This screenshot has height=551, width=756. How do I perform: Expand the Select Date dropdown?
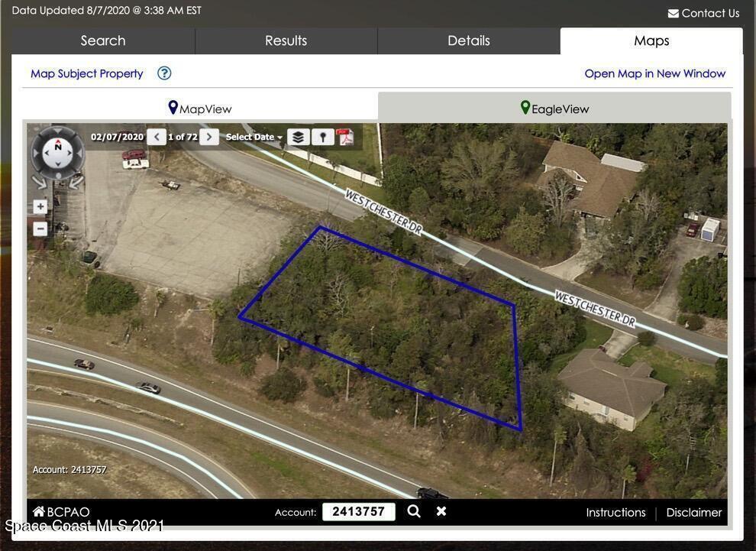(x=254, y=137)
